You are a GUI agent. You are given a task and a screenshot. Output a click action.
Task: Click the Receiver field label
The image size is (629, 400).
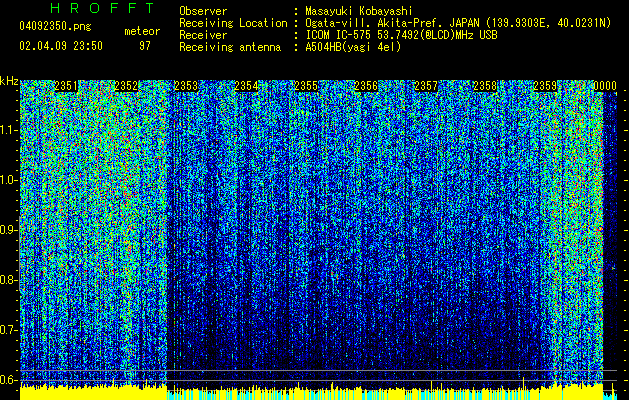203,35
